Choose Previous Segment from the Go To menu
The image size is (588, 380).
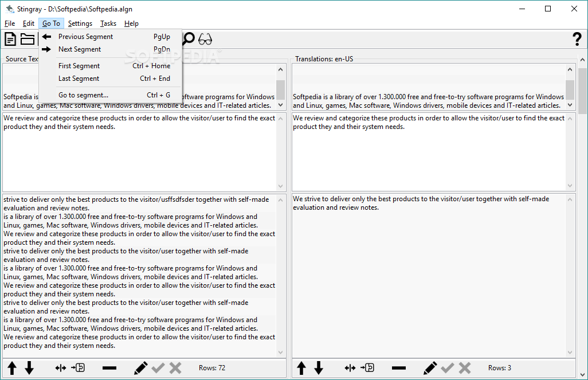pos(110,36)
